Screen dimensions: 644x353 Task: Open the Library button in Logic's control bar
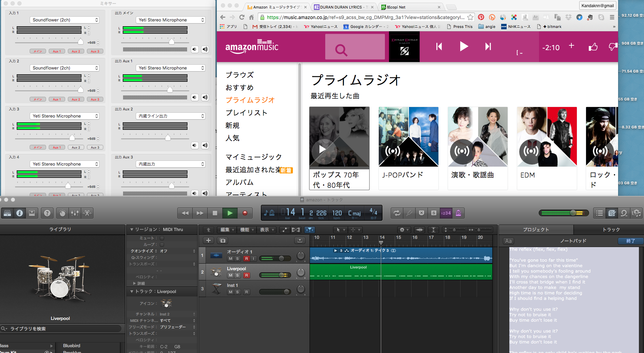click(x=7, y=213)
